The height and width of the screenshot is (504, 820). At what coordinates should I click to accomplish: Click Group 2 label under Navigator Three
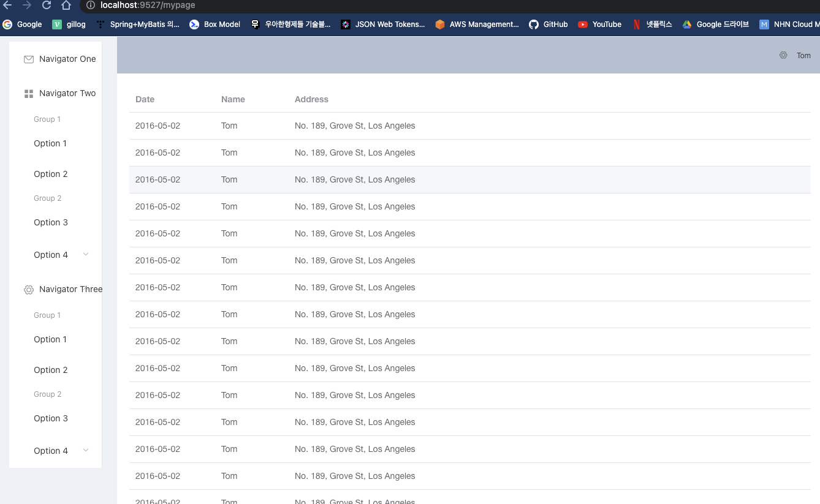[x=48, y=394]
